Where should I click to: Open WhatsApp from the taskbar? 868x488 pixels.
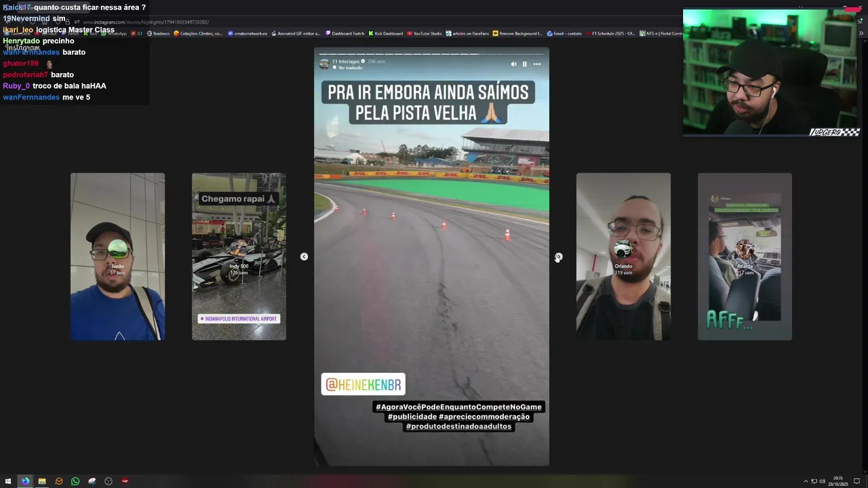(75, 481)
